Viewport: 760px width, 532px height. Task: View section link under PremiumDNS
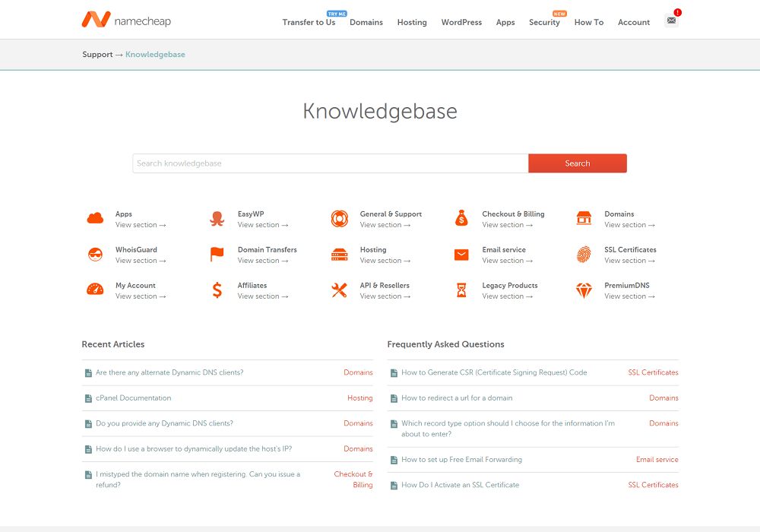(x=629, y=296)
